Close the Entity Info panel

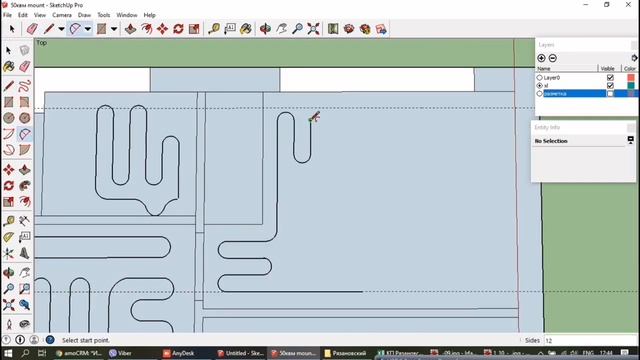pyautogui.click(x=631, y=128)
